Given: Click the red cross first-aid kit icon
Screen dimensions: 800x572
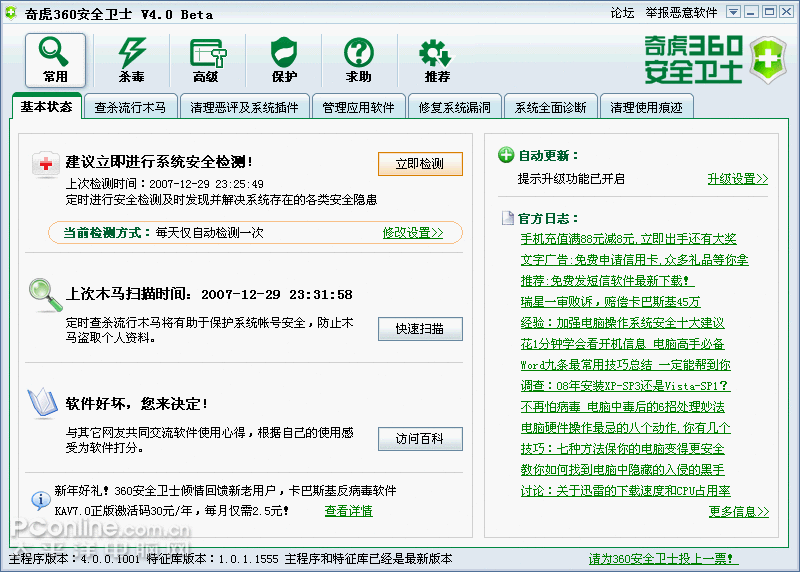Looking at the screenshot, I should (x=45, y=164).
